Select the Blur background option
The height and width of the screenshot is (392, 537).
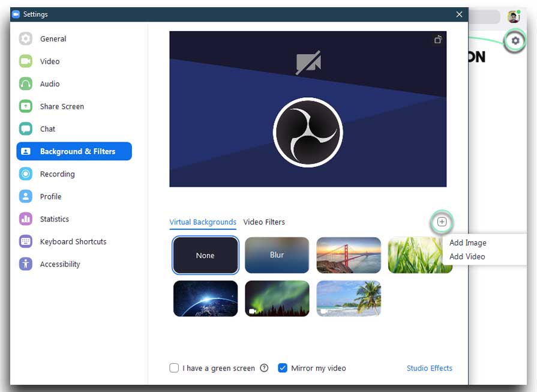[277, 255]
